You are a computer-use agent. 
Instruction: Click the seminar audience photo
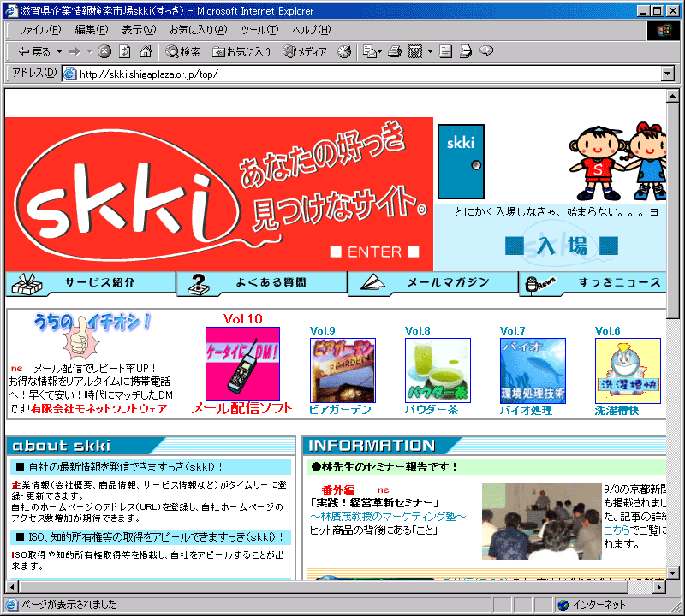click(x=542, y=521)
